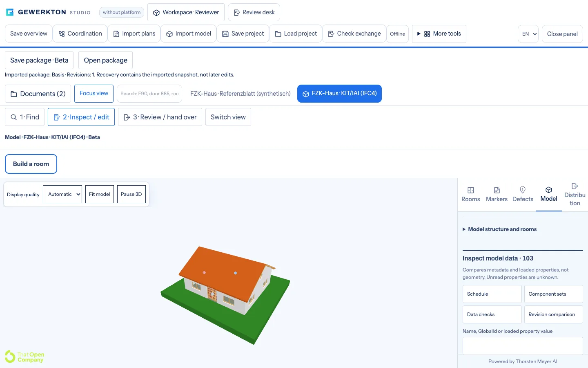Click the Name, GlobalId property input field
The width and height of the screenshot is (588, 368).
coord(523,346)
